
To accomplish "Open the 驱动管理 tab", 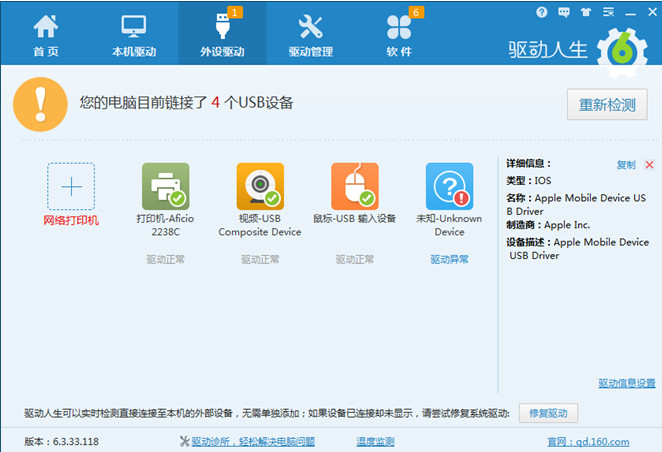I will pyautogui.click(x=311, y=35).
